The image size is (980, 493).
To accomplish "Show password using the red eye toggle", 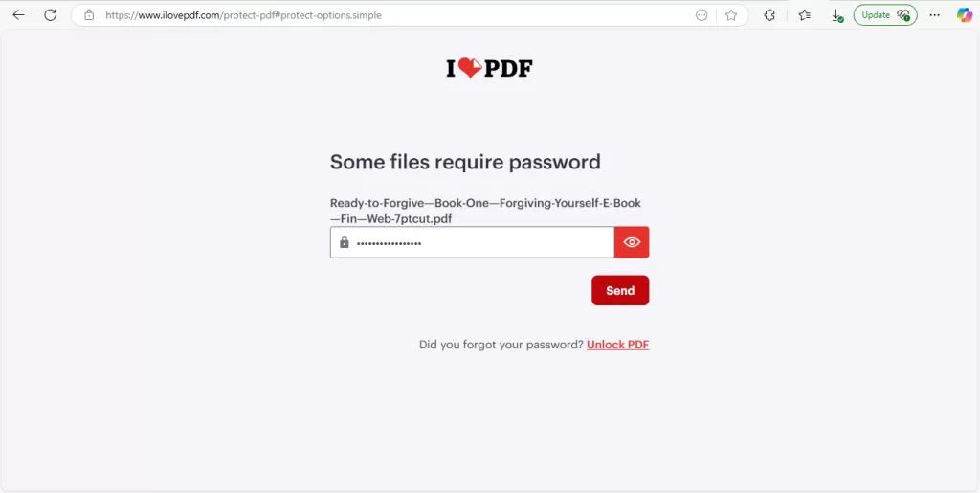I will point(632,242).
